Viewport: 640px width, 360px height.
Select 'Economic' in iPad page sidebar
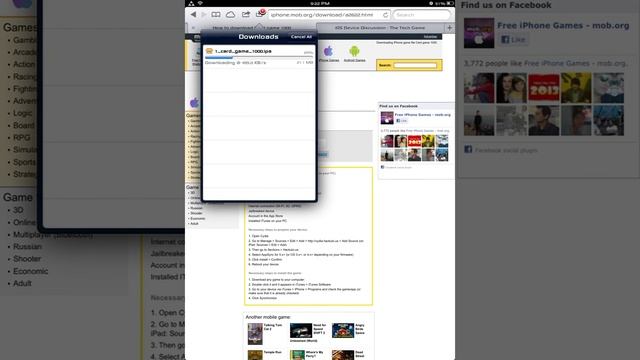pyautogui.click(x=198, y=218)
